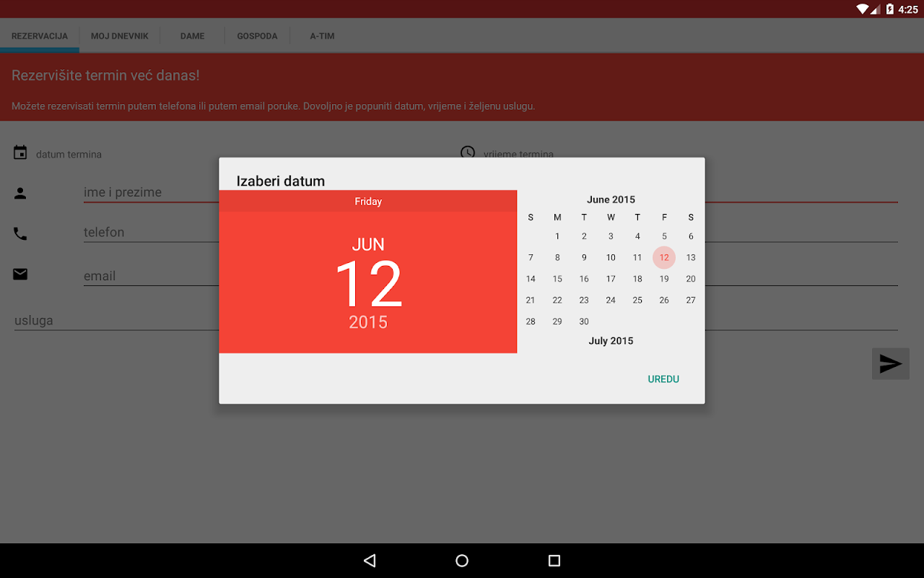The width and height of the screenshot is (924, 578).
Task: Open the REZERVACIJA tab
Action: [x=40, y=36]
